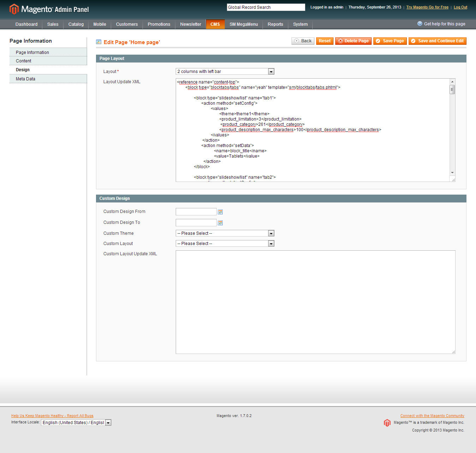Open the Interface Locale dropdown
476x453 pixels.
pyautogui.click(x=76, y=422)
